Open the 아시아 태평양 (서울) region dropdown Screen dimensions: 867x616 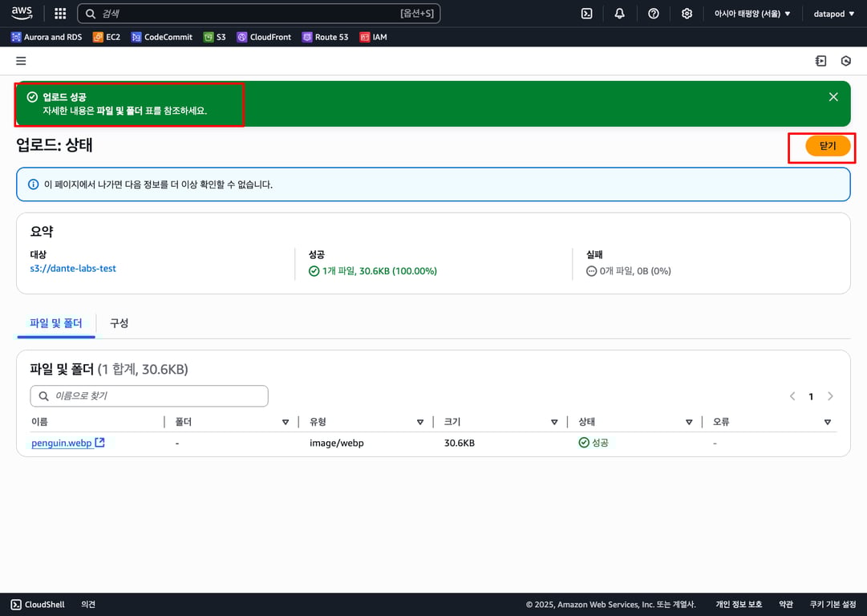(752, 14)
